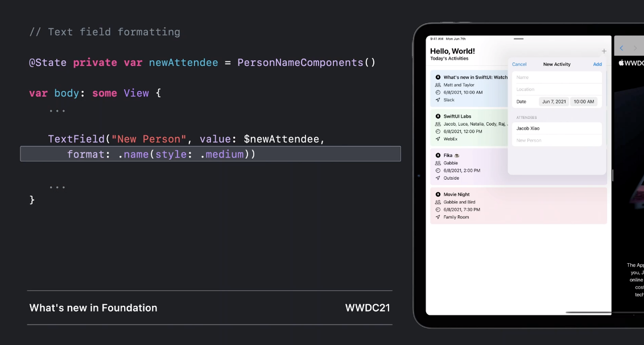Tap the split view divider handle
The width and height of the screenshot is (644, 345).
tap(612, 176)
